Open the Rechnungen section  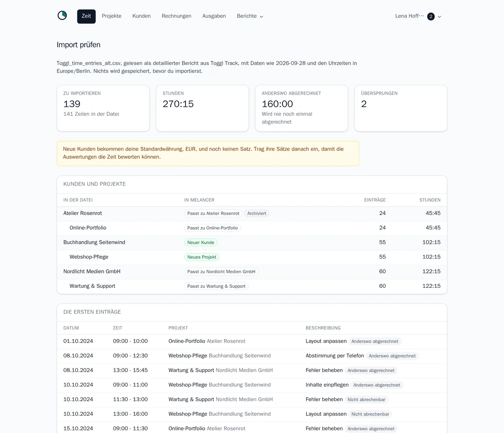(176, 16)
